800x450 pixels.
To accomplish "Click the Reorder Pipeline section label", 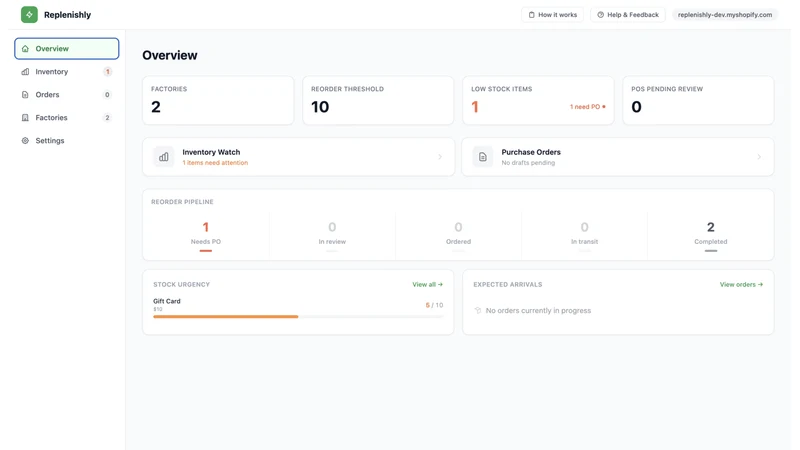I will click(x=182, y=202).
